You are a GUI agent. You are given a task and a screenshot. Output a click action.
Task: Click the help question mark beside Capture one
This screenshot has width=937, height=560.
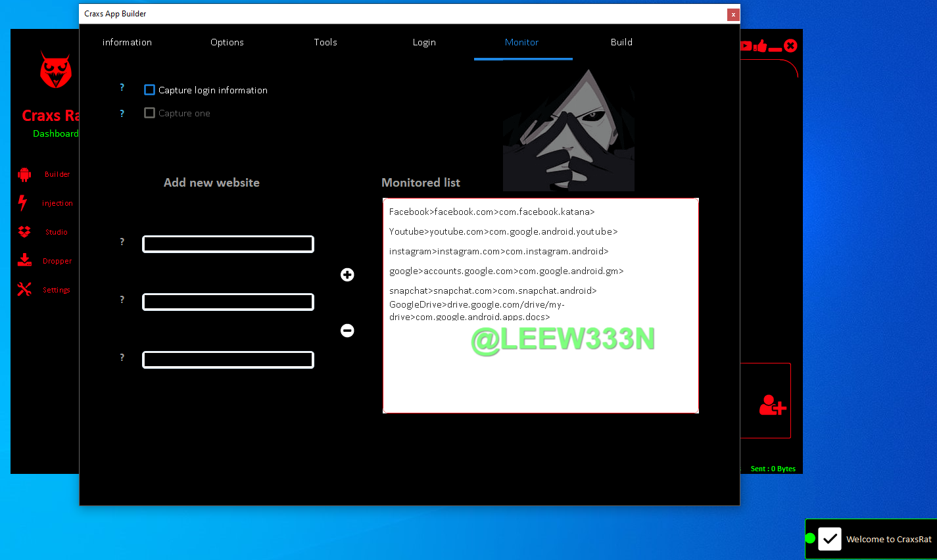[122, 114]
